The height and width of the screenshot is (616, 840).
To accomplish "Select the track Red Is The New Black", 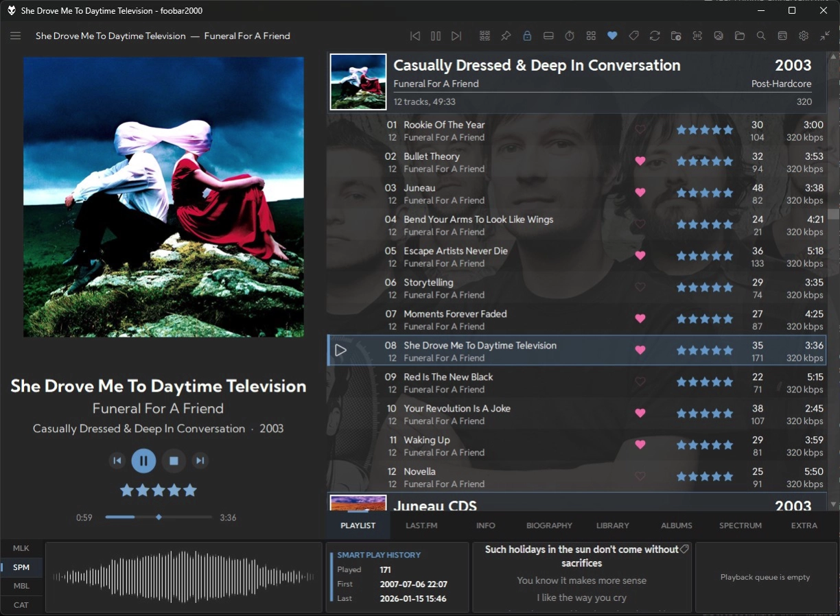I will (576, 382).
